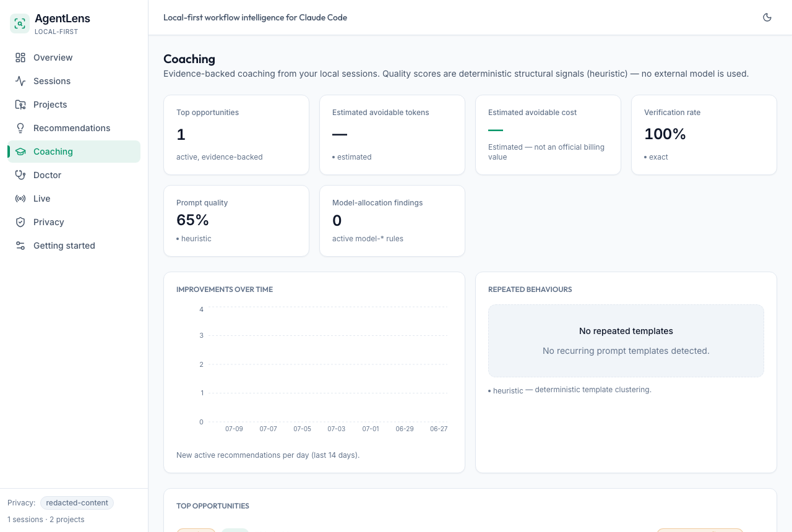Screen dimensions: 792x532
Task: Open the Projects section
Action: [x=74, y=105]
